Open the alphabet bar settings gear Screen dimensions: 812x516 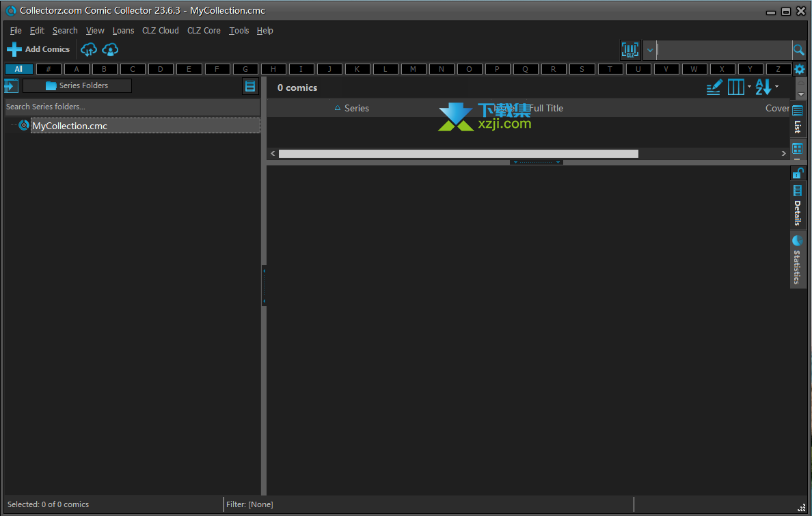(800, 69)
